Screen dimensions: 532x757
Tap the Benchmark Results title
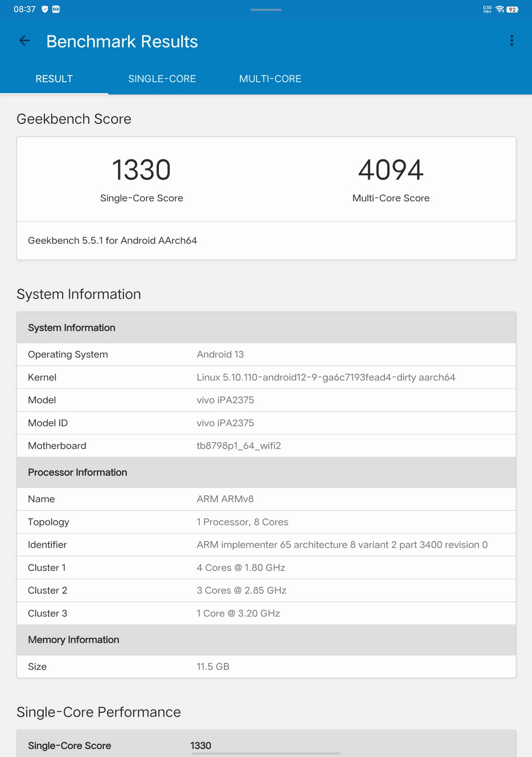pos(122,42)
